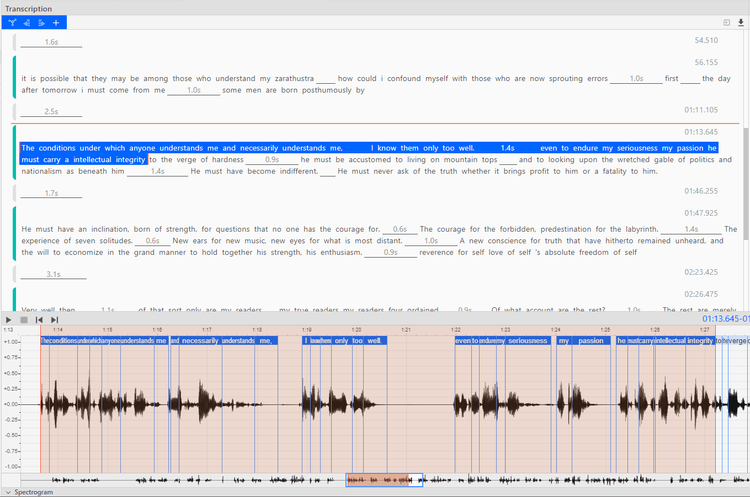Click the 'seriousness' label on waveform
The height and width of the screenshot is (497, 750).
(x=528, y=341)
